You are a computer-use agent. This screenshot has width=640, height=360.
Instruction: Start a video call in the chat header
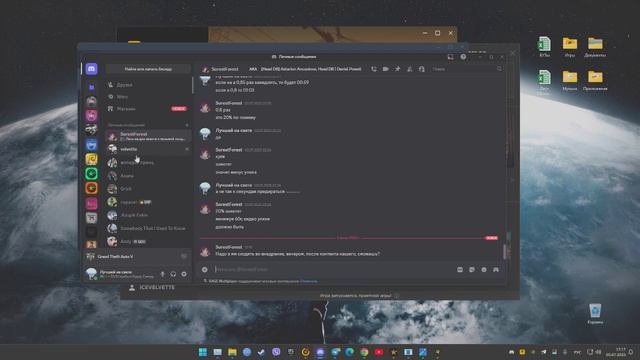point(386,69)
